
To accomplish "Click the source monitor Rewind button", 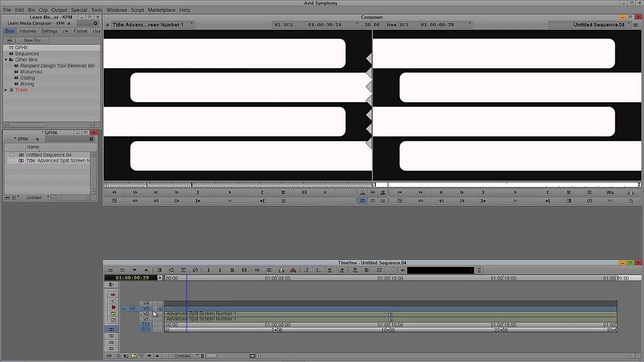I will click(114, 192).
